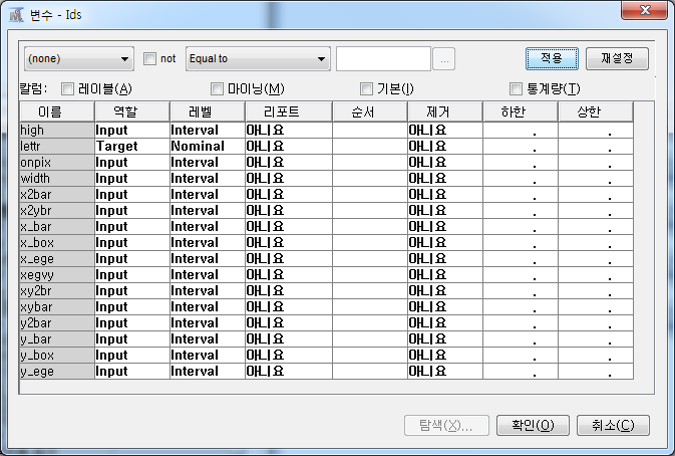Select the 'x_box' variable name cell
675x456 pixels.
coord(57,243)
